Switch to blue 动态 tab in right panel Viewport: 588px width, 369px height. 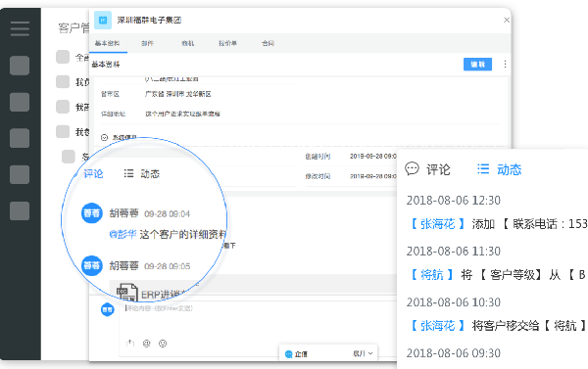pyautogui.click(x=510, y=169)
